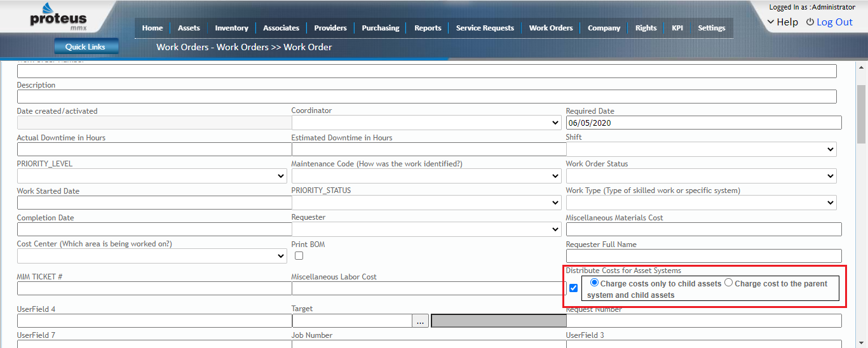The image size is (868, 348).
Task: Click the Request Number field
Action: [704, 321]
